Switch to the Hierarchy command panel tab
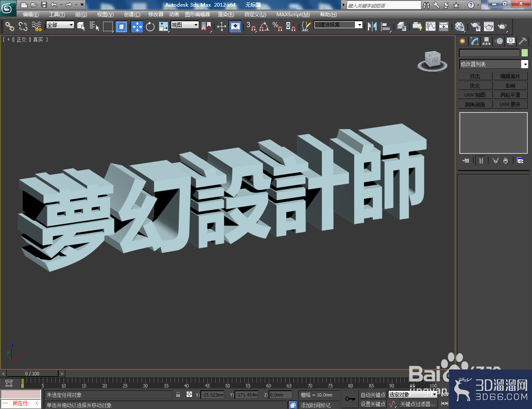 point(487,41)
